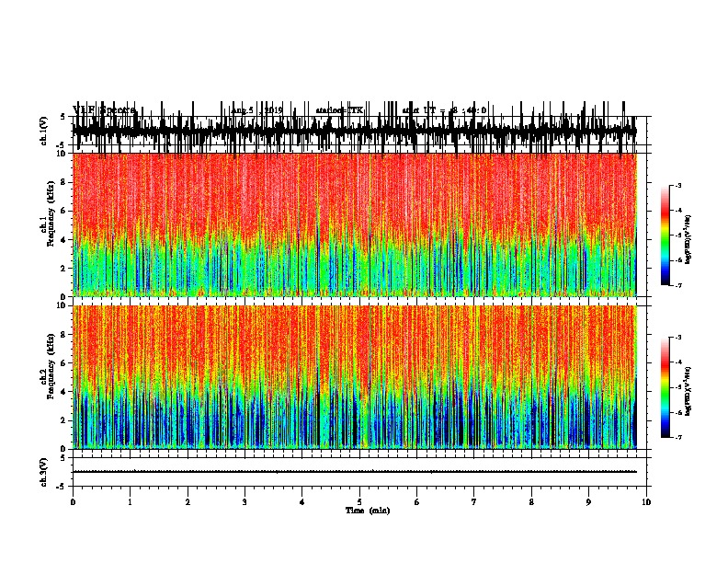Click the '4' kHz tick on ch.1 axis
The width and height of the screenshot is (728, 563).
coord(64,240)
